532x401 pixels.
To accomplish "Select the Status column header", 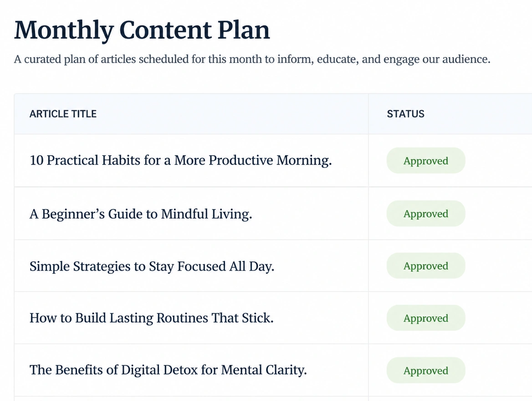I will click(405, 114).
